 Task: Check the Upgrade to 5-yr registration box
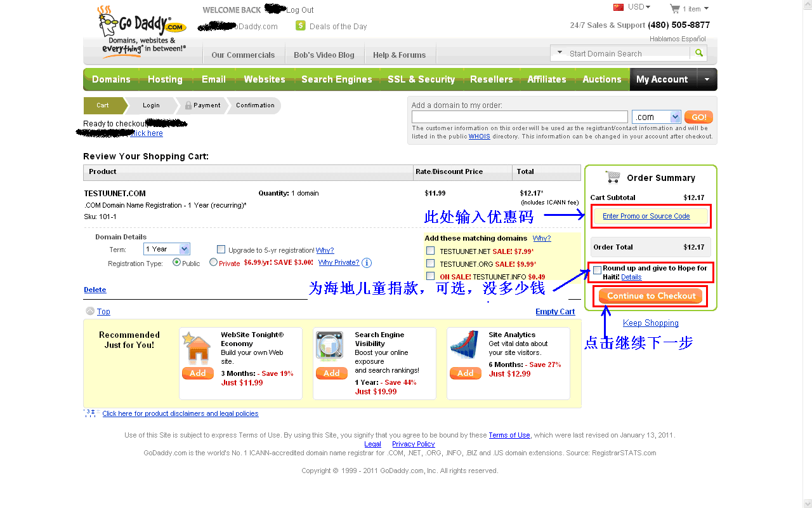click(221, 250)
